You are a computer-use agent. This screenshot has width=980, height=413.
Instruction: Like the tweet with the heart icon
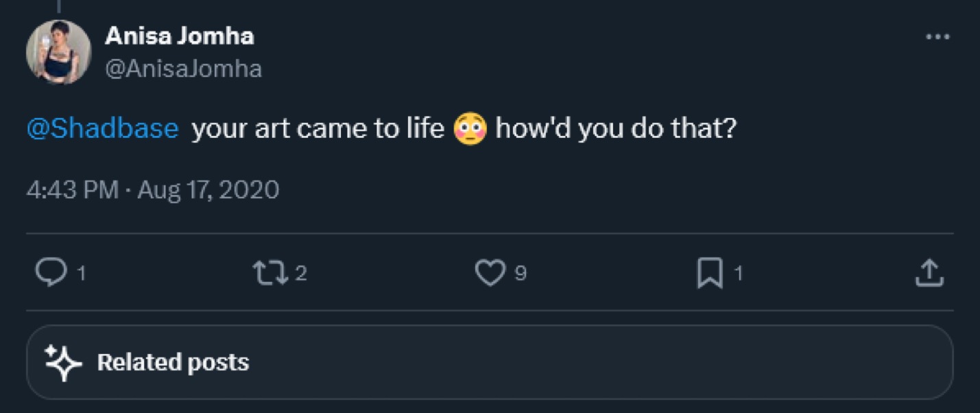click(490, 274)
